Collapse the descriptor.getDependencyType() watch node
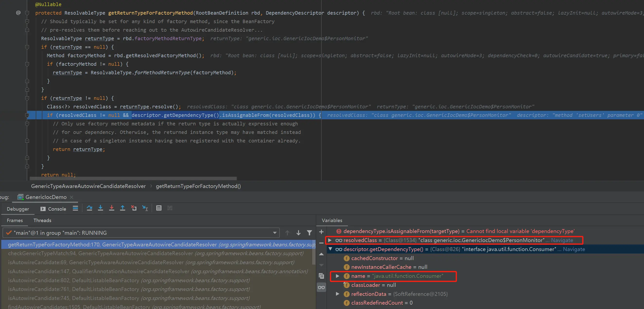Image resolution: width=644 pixels, height=309 pixels. (x=330, y=249)
